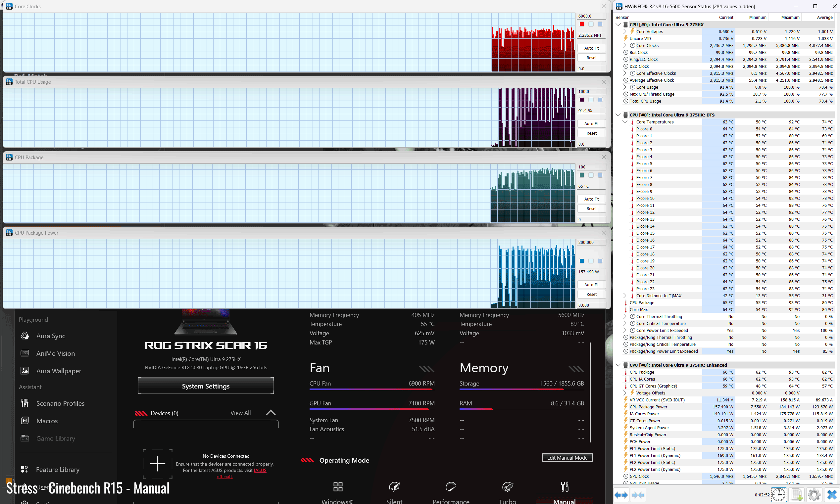
Task: Click the thermometer icon beside P-core 0 row
Action: (x=632, y=129)
